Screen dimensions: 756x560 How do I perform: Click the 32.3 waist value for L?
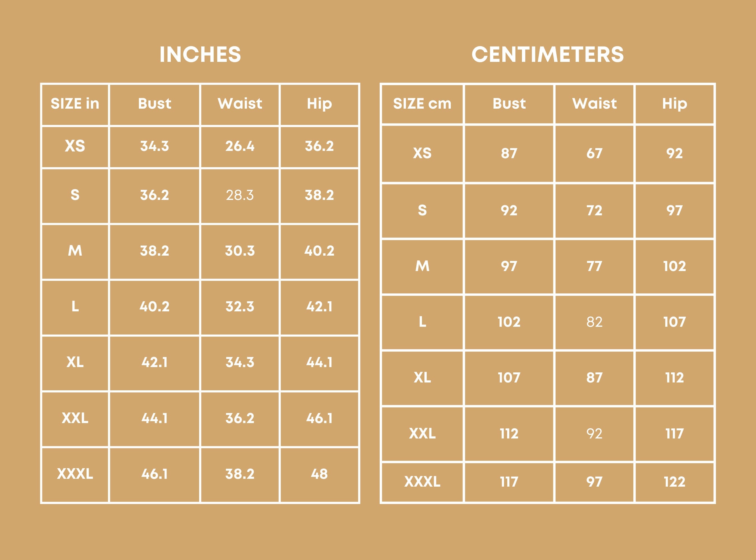(240, 307)
